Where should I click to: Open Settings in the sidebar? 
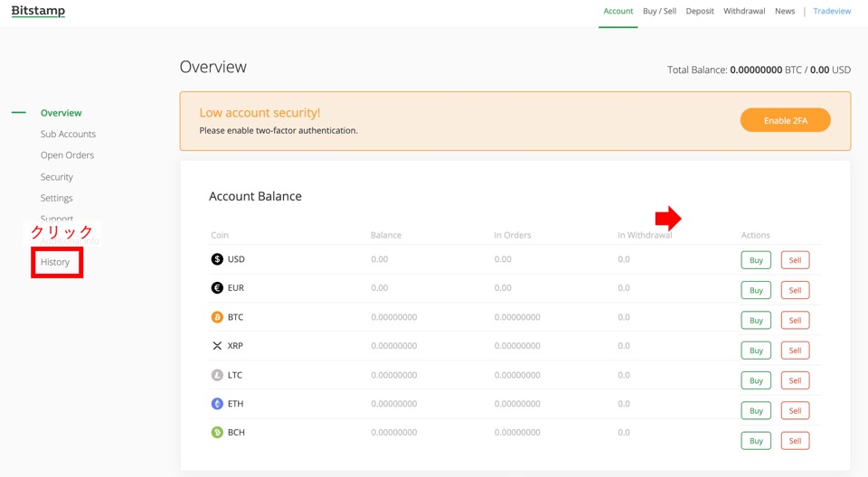[x=56, y=198]
